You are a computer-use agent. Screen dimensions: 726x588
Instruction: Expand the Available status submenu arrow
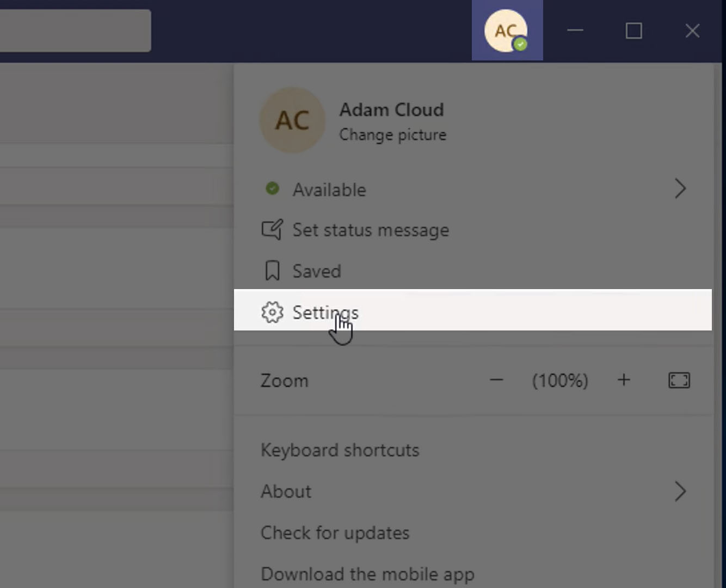point(680,189)
